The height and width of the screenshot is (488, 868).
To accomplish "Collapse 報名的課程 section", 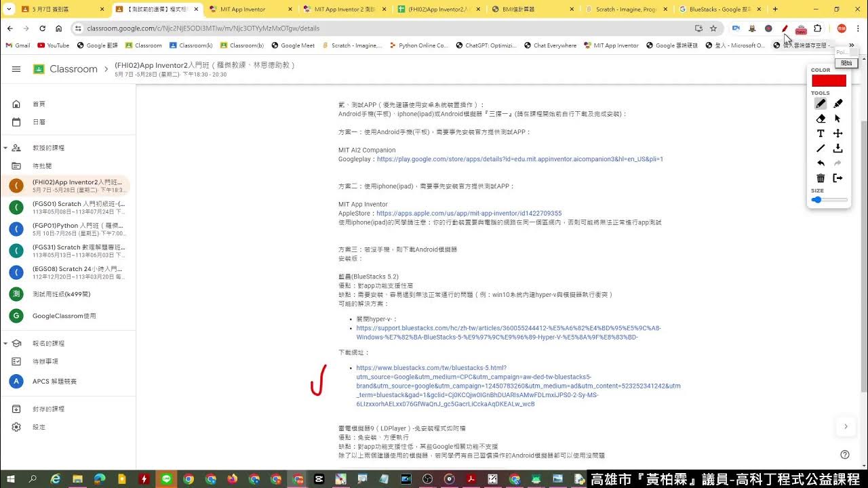I will [x=5, y=344].
